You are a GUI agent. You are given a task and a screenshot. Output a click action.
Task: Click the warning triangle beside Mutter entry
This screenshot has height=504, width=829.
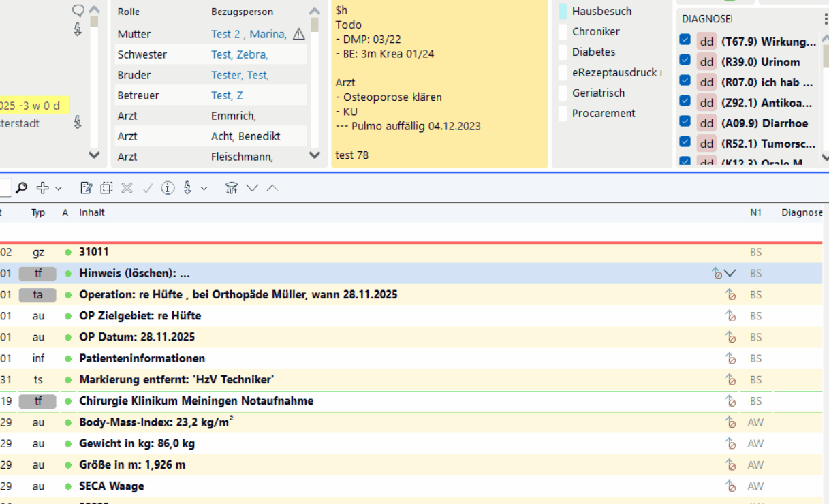pos(298,34)
